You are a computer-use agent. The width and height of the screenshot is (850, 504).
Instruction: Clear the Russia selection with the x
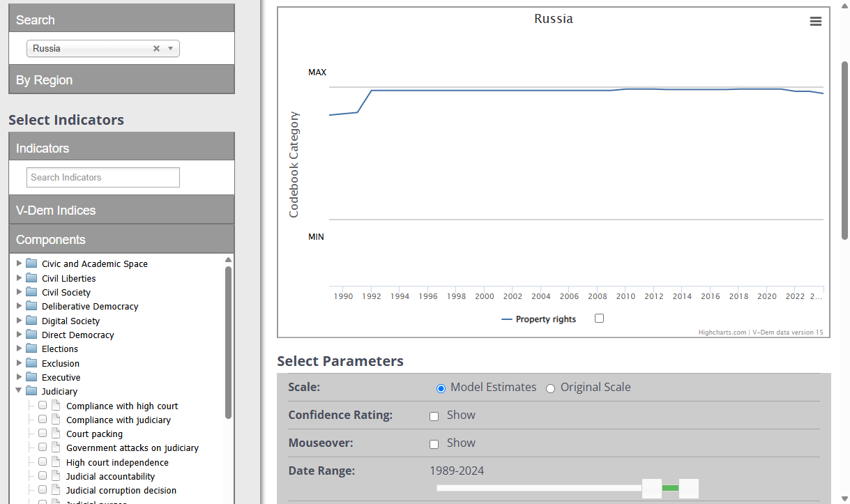[x=156, y=48]
